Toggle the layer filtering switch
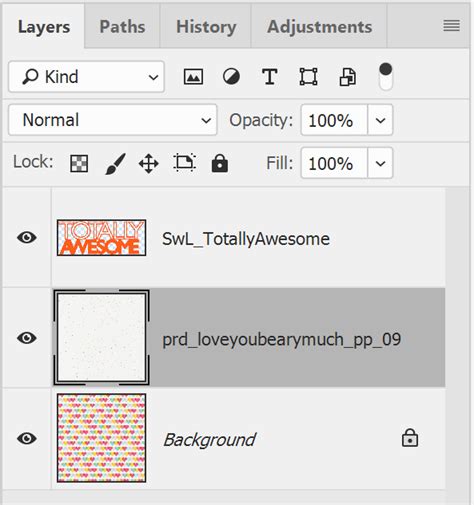The height and width of the screenshot is (505, 474). (x=386, y=77)
